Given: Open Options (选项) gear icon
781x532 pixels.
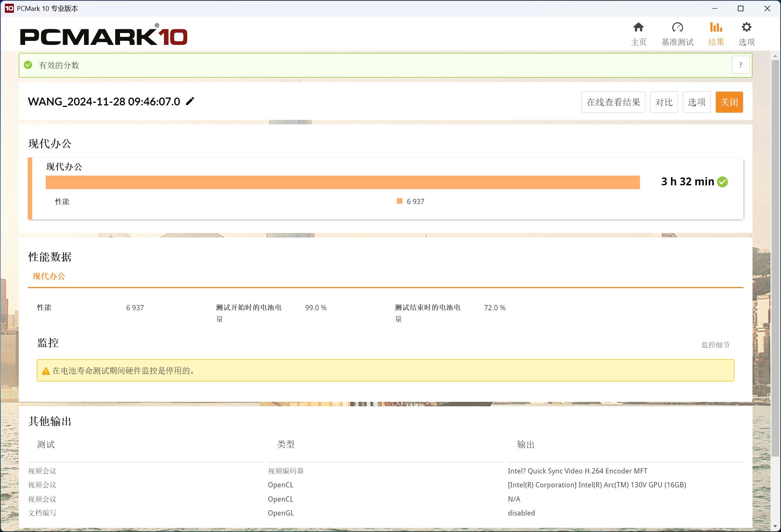Looking at the screenshot, I should (x=746, y=27).
